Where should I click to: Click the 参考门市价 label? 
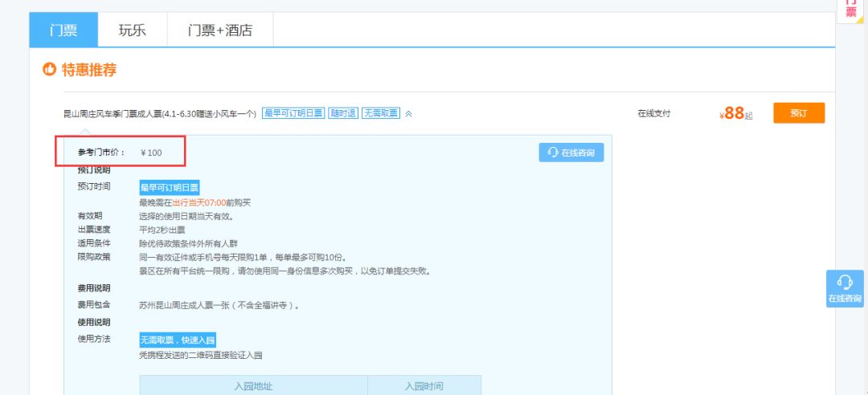[x=102, y=152]
